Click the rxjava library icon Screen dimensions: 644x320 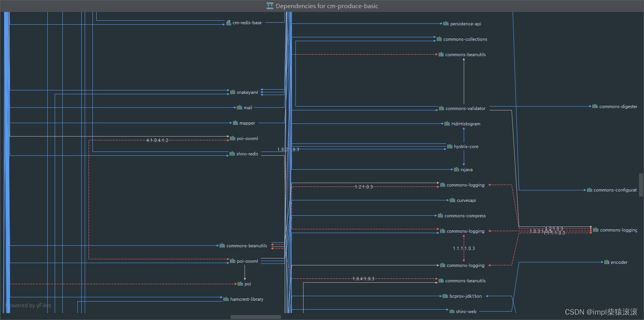(456, 170)
